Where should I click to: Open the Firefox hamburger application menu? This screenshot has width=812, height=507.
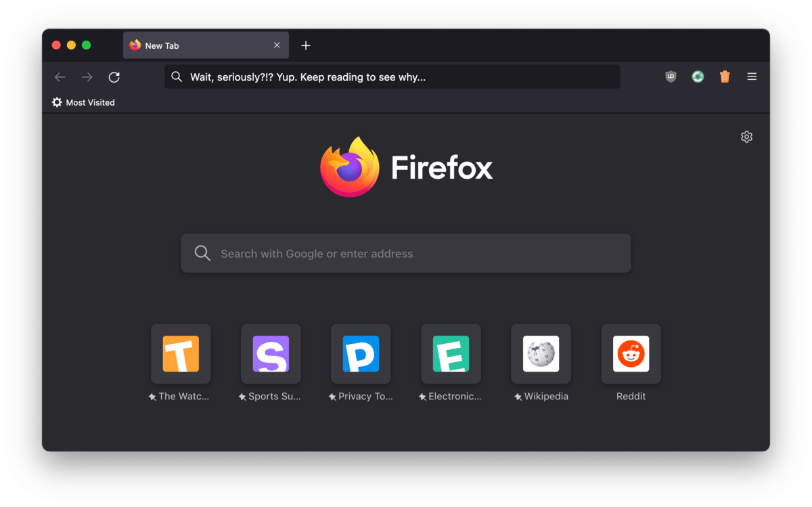(752, 76)
